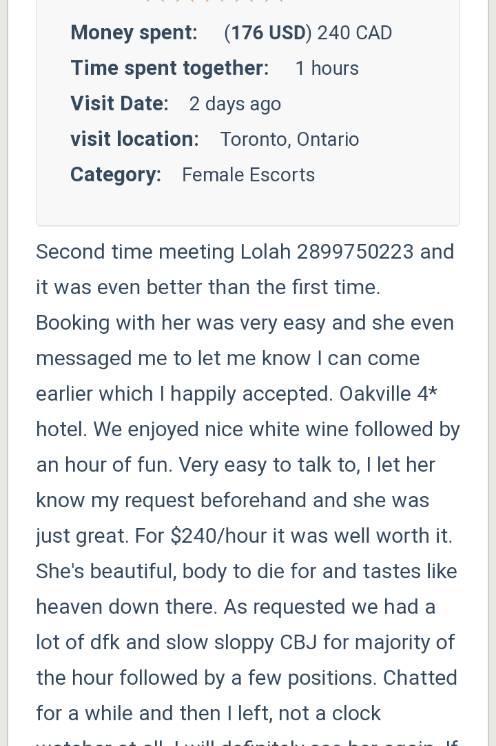Viewport: 496px width, 746px height.
Task: Click the phrase 'Very easy to talk to'
Action: (x=270, y=465)
